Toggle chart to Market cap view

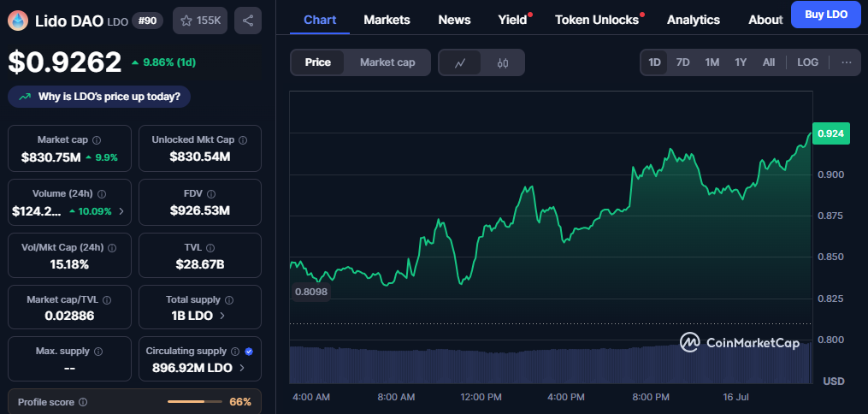387,62
